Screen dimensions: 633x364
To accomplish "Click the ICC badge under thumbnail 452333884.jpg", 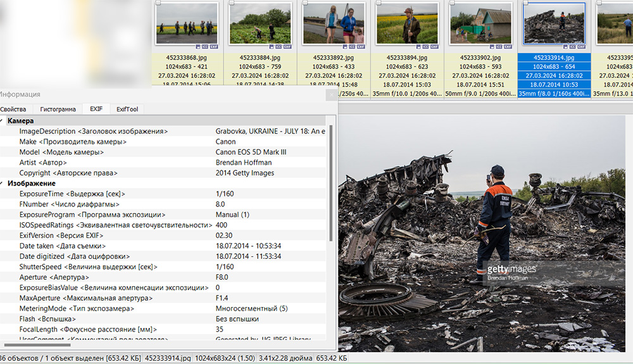I will pos(279,47).
